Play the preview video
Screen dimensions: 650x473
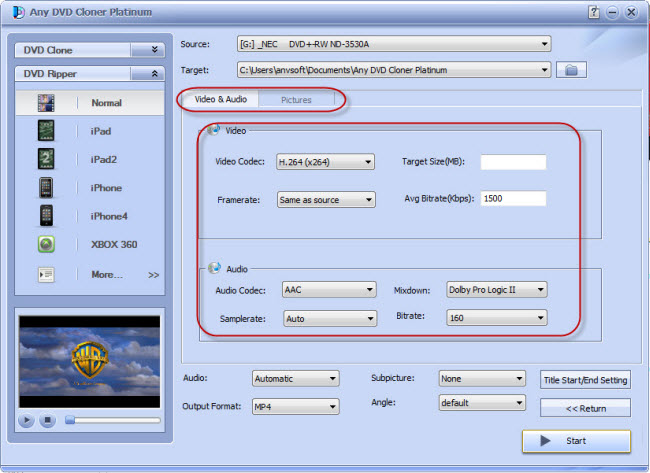pos(26,420)
